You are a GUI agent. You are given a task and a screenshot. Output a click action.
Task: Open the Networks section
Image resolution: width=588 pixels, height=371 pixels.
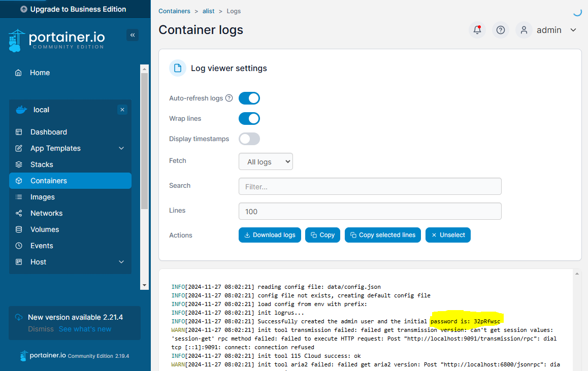[x=47, y=213]
